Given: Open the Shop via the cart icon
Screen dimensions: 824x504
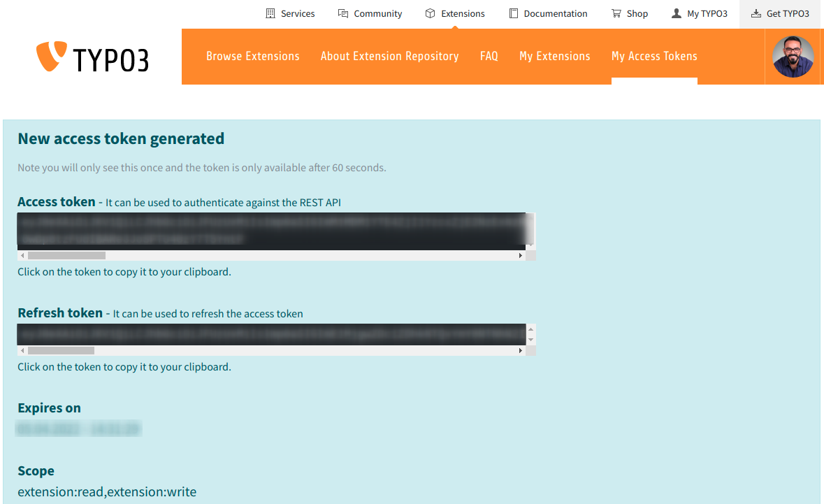Looking at the screenshot, I should [x=616, y=13].
